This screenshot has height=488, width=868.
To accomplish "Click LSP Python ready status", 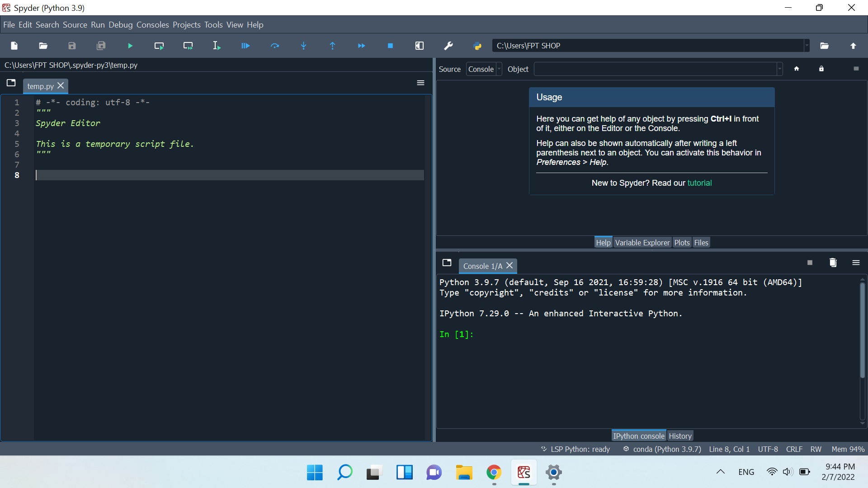I will click(x=576, y=449).
